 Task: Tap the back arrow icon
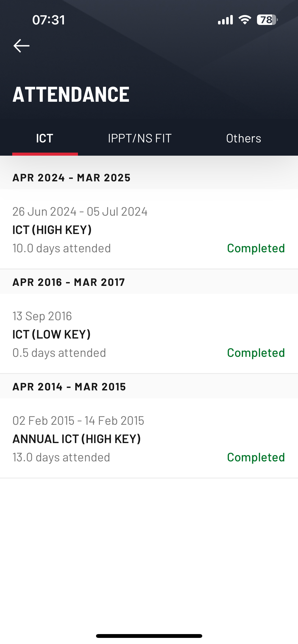(x=21, y=46)
